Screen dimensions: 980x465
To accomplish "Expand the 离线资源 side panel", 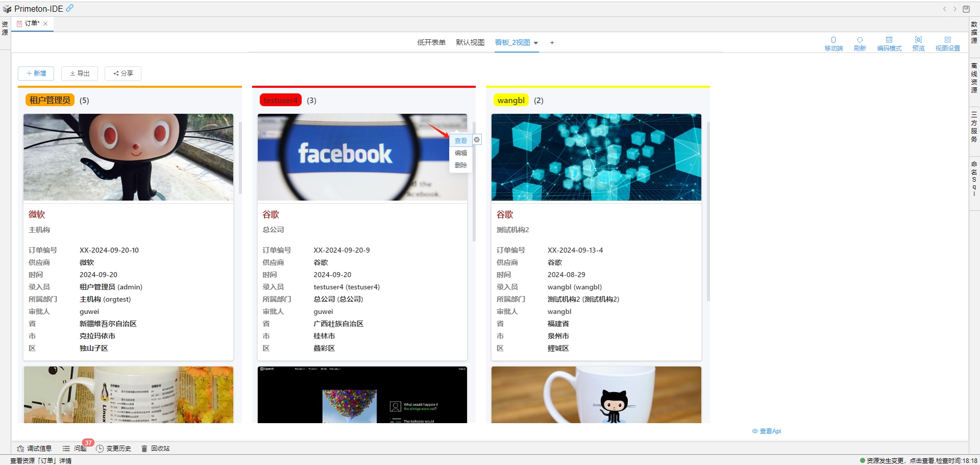I will (974, 78).
